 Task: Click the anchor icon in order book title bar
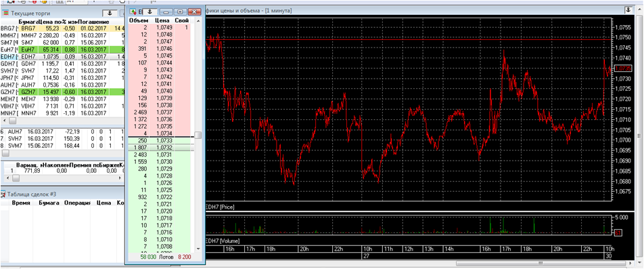(x=150, y=11)
